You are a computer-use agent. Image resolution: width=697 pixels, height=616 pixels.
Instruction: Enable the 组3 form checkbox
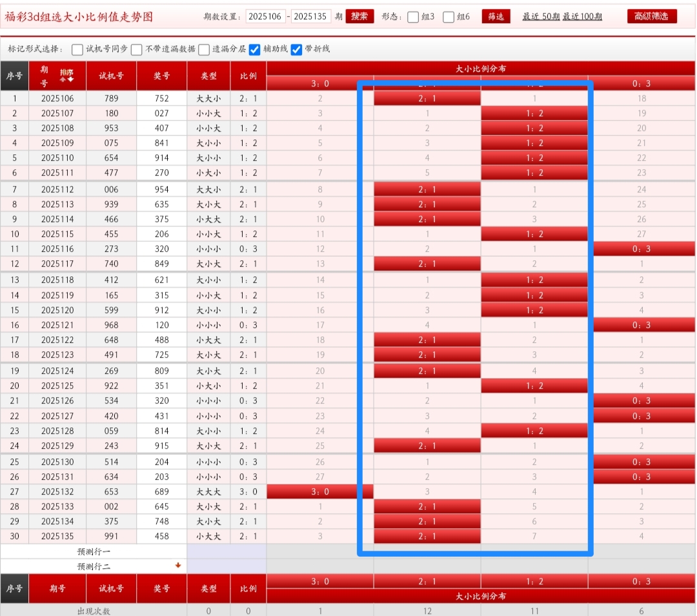coord(413,17)
